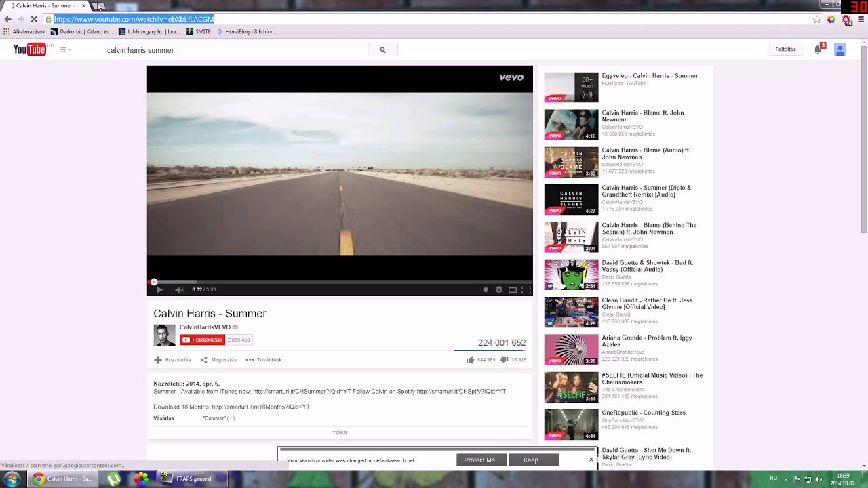
Task: Open the account avatar menu
Action: click(x=840, y=49)
